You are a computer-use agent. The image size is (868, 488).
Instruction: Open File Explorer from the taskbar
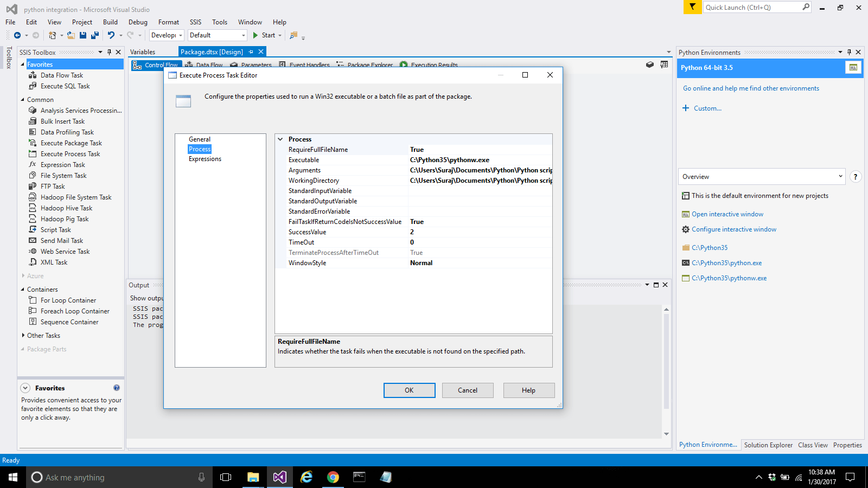click(253, 477)
